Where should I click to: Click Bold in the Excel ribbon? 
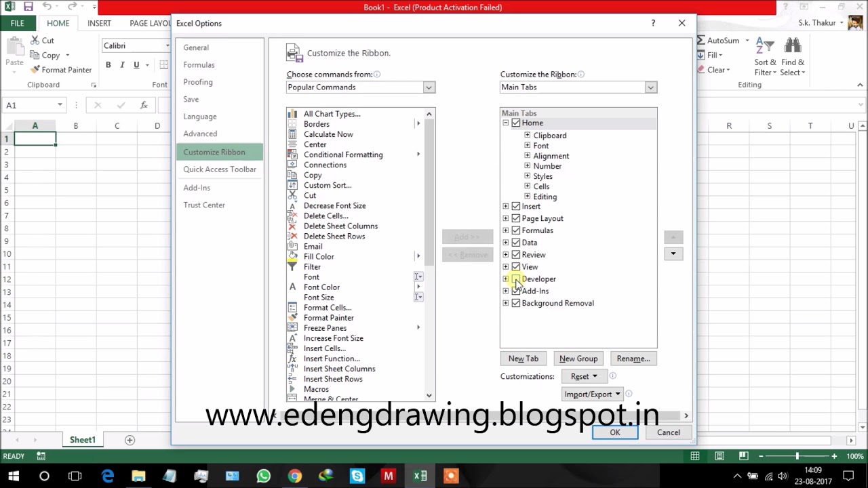(x=108, y=65)
